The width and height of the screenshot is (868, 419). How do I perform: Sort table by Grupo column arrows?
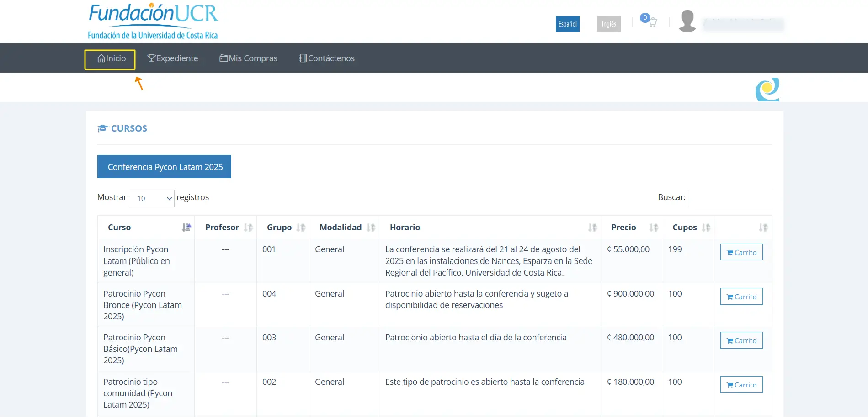click(301, 228)
